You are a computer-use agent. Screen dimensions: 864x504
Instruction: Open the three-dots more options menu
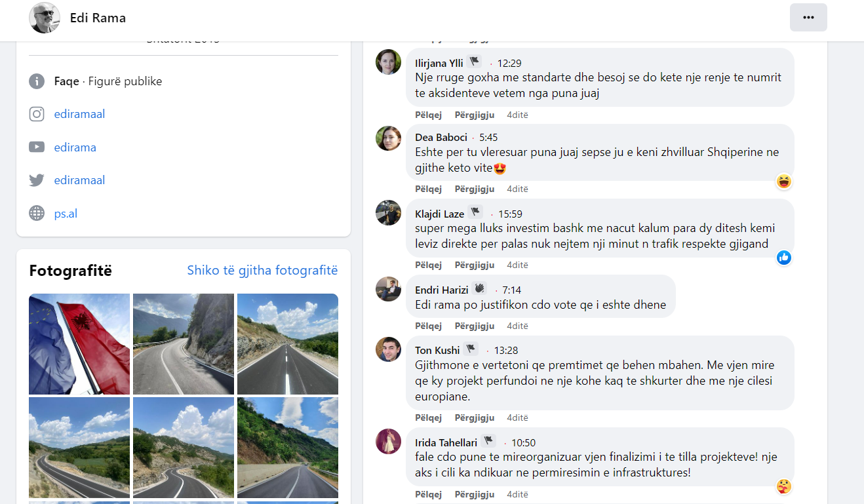[808, 18]
